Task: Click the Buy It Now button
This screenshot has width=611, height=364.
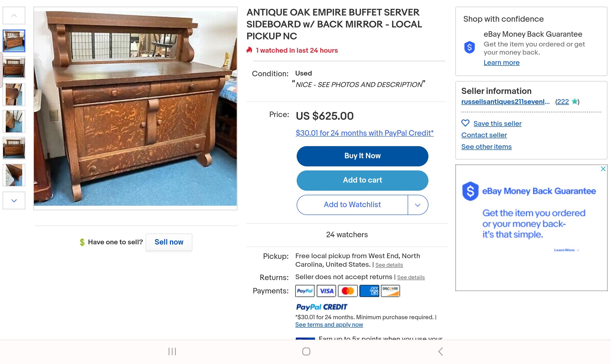Action: click(x=363, y=156)
